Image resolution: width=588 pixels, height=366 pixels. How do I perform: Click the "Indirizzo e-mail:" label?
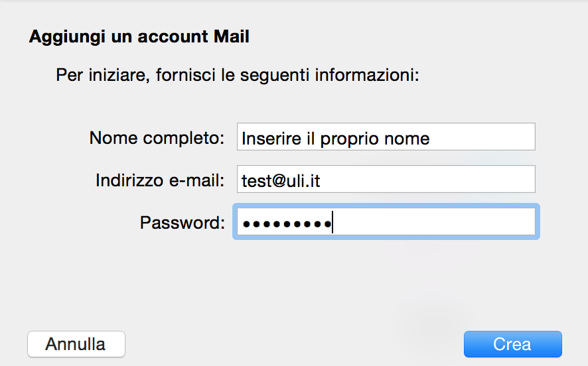(x=161, y=180)
